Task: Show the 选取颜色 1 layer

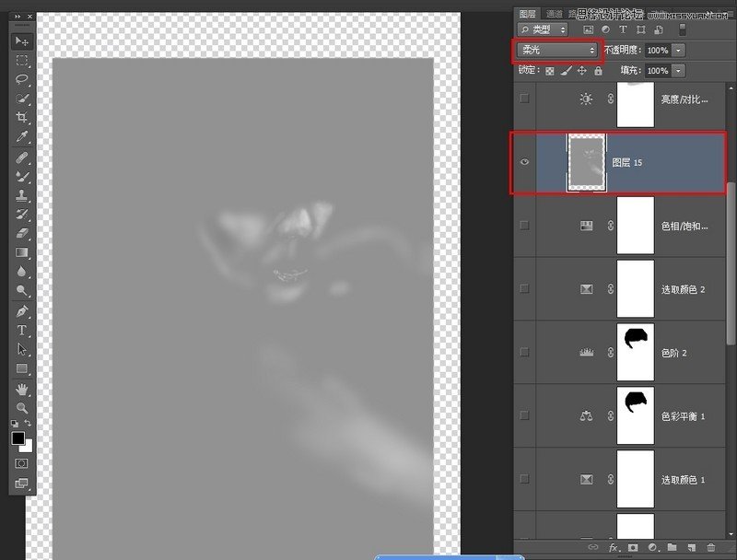Action: point(524,479)
